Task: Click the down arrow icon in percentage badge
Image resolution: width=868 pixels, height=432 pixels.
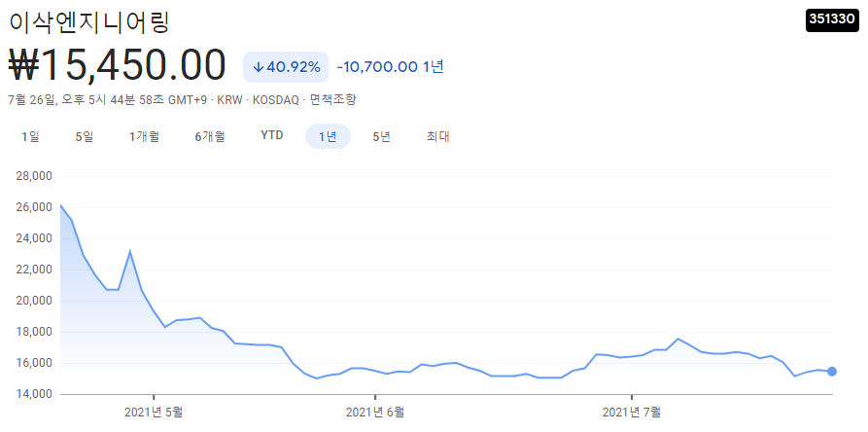Action: pos(258,67)
